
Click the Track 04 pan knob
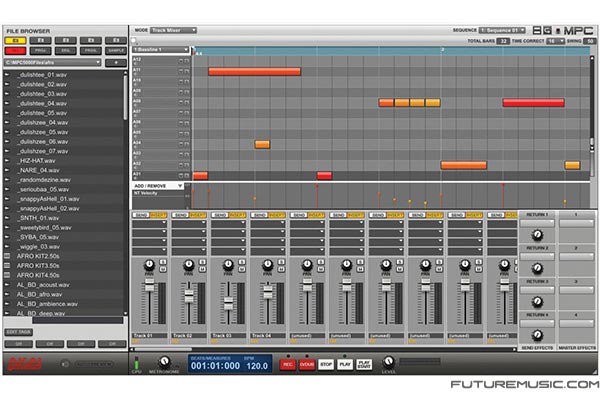267,264
